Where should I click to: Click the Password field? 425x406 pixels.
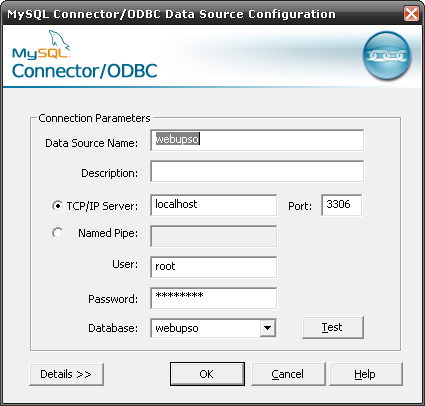click(214, 298)
